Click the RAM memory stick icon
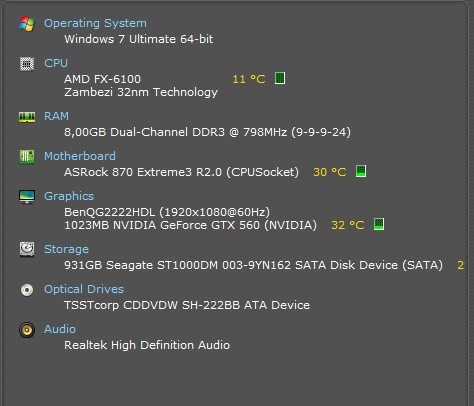 pos(27,117)
